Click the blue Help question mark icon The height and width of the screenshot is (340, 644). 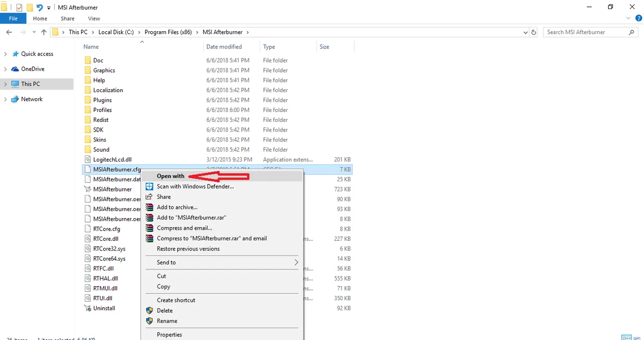click(x=638, y=19)
